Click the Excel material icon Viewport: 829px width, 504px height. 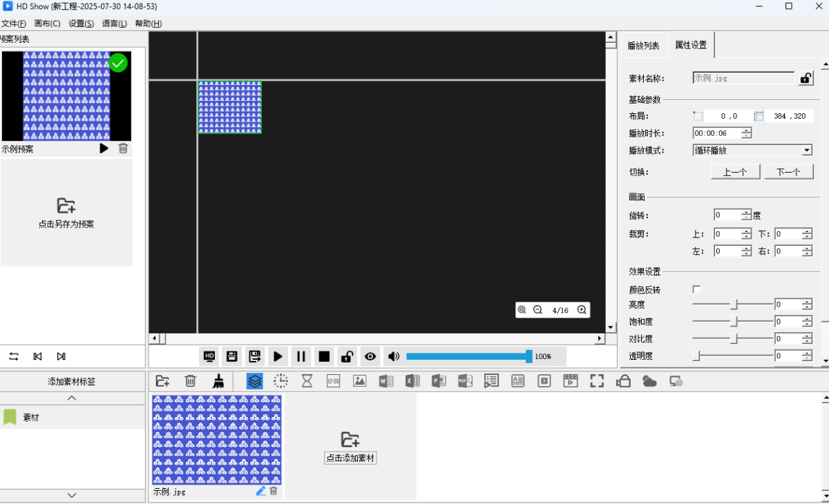pos(412,381)
